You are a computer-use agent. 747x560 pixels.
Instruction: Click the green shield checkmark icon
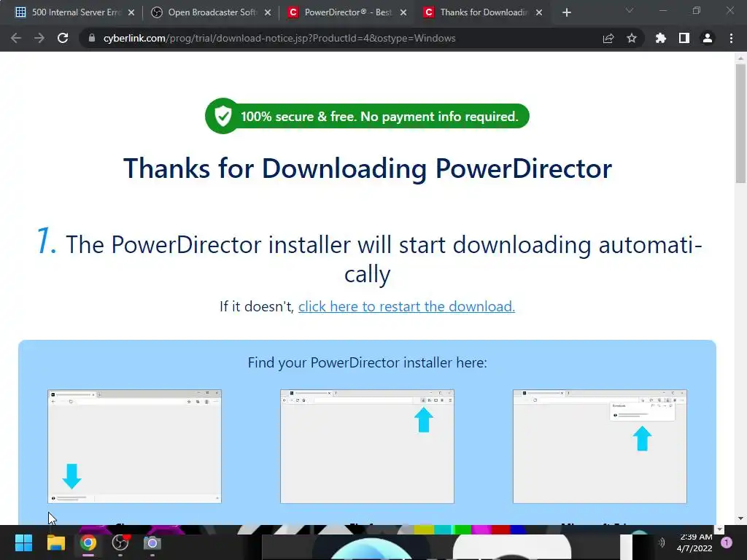pos(222,116)
